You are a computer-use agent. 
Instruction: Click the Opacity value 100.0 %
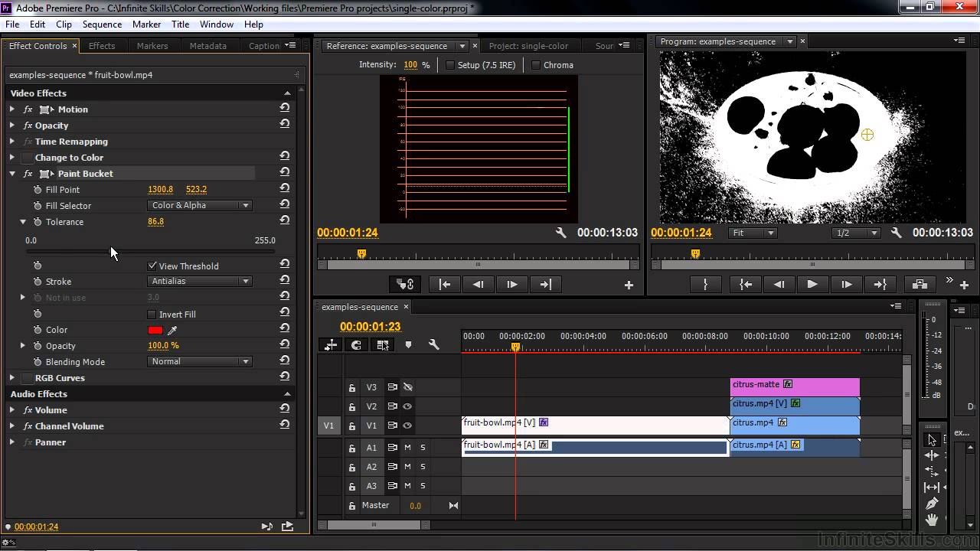tap(163, 345)
